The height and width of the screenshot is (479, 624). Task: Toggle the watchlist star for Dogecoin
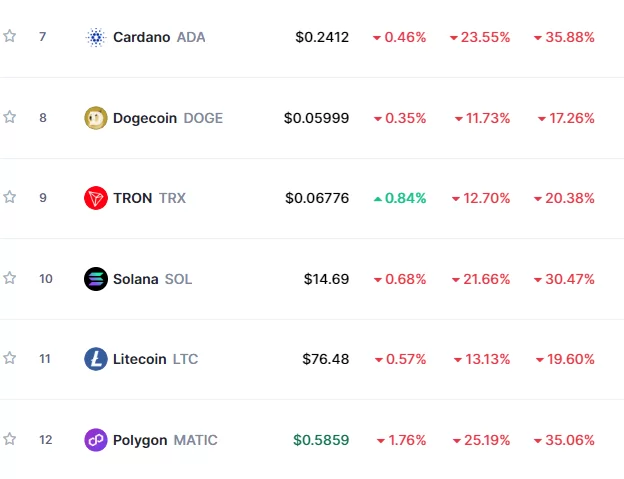click(x=10, y=117)
